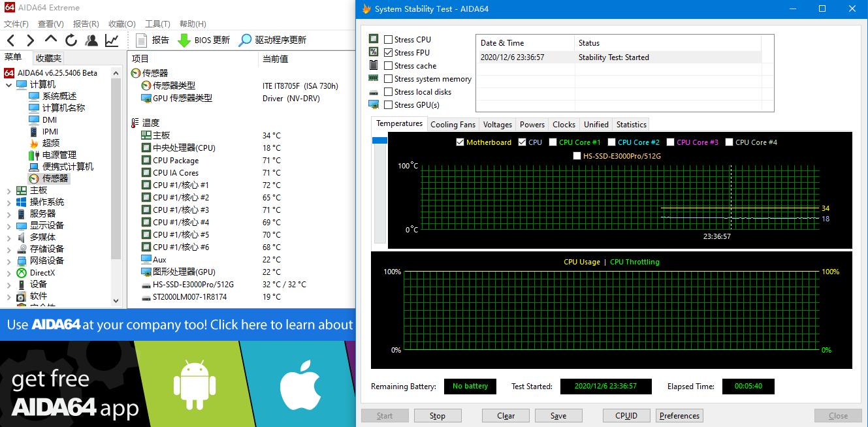Click the refresh icon in AIDA64 toolbar

[x=71, y=40]
